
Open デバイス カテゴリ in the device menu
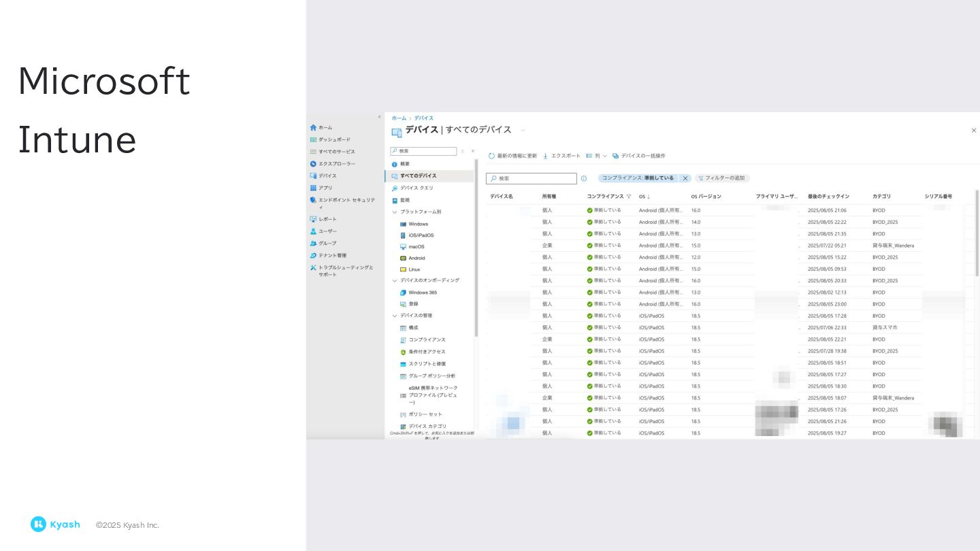point(423,427)
